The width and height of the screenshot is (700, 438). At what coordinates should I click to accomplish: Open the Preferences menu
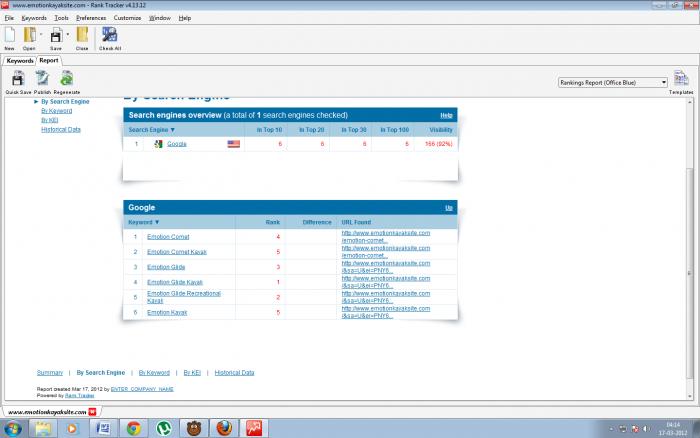(x=91, y=18)
